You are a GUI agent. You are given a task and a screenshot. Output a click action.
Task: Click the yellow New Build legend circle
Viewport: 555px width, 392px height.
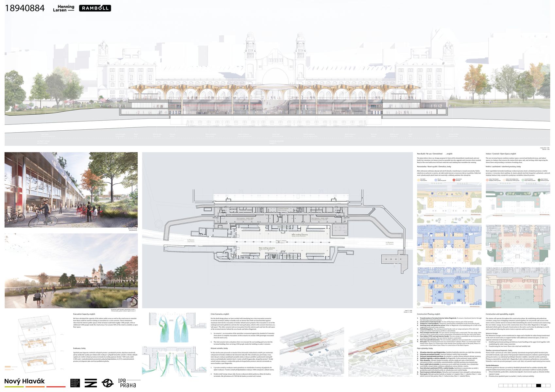click(x=419, y=180)
